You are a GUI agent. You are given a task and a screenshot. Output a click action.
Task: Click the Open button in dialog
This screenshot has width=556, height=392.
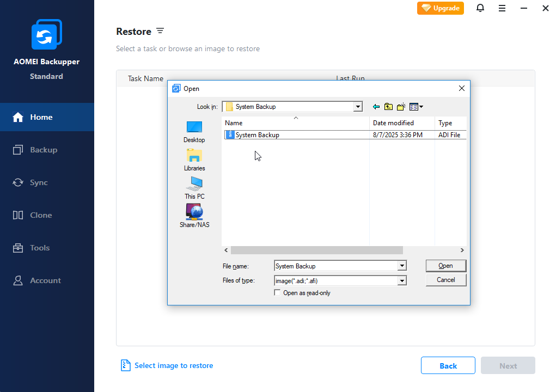click(x=445, y=266)
